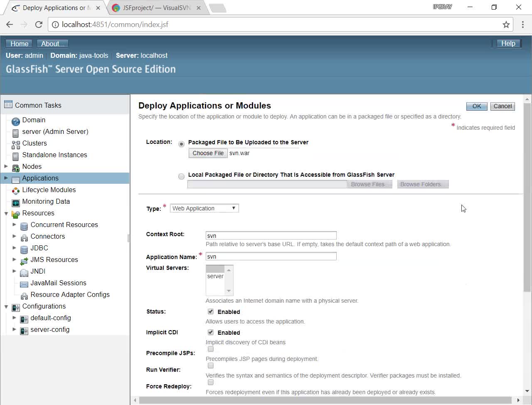This screenshot has width=532, height=405.
Task: Click the svn.war file name
Action: pos(239,153)
